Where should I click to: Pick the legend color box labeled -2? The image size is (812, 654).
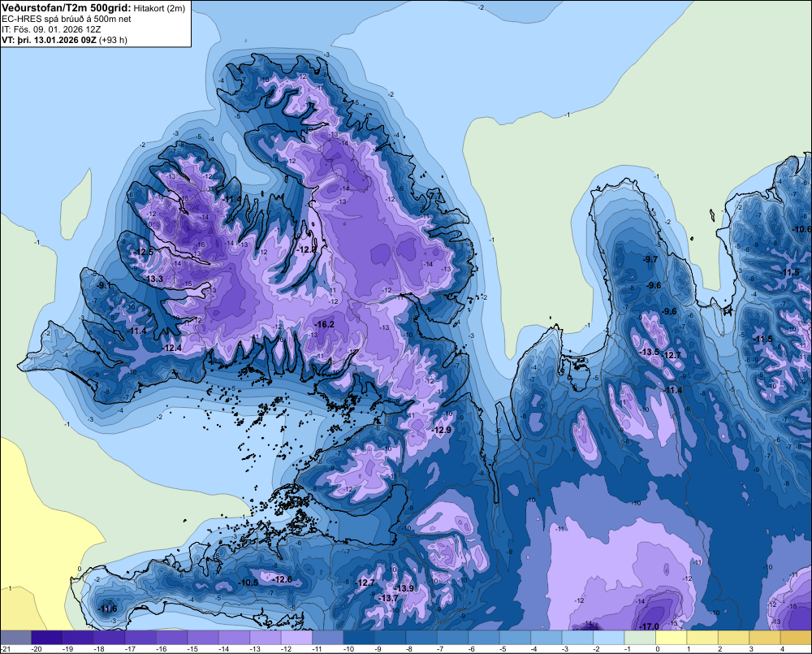pyautogui.click(x=608, y=638)
